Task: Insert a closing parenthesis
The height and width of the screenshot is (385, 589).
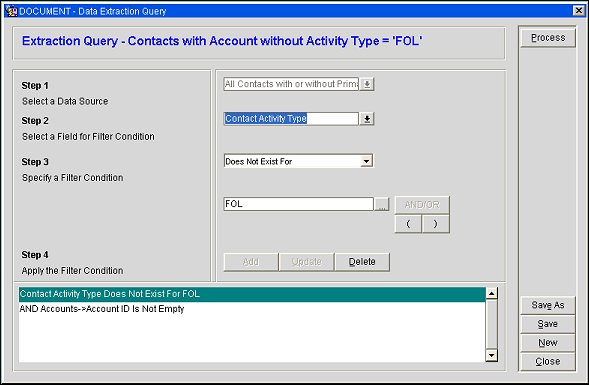Action: (x=435, y=224)
